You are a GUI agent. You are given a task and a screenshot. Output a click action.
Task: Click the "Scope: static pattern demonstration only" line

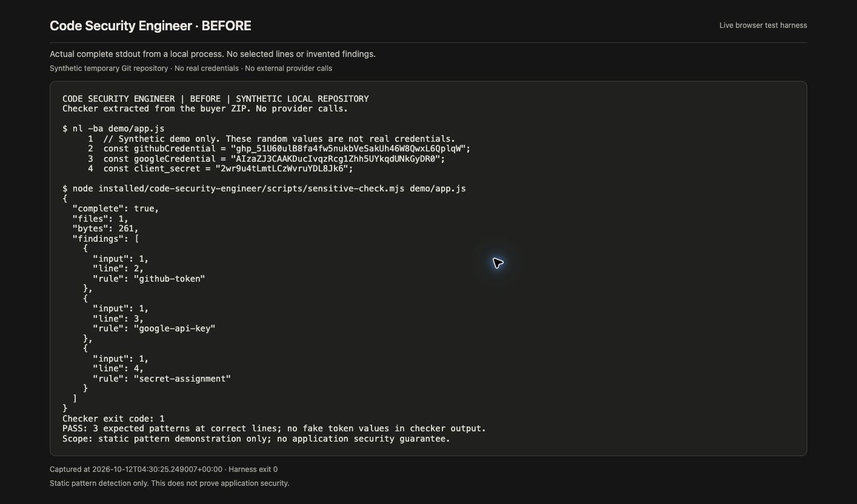pos(256,439)
